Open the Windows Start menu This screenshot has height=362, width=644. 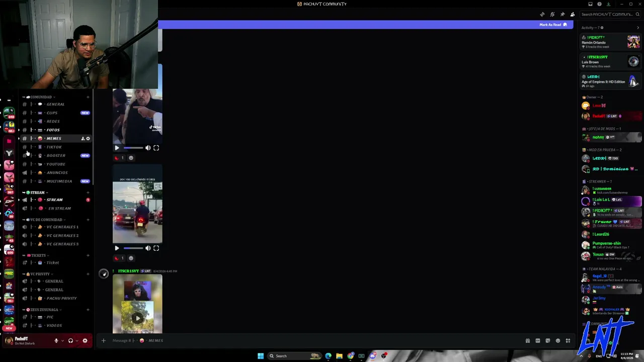(x=260, y=356)
